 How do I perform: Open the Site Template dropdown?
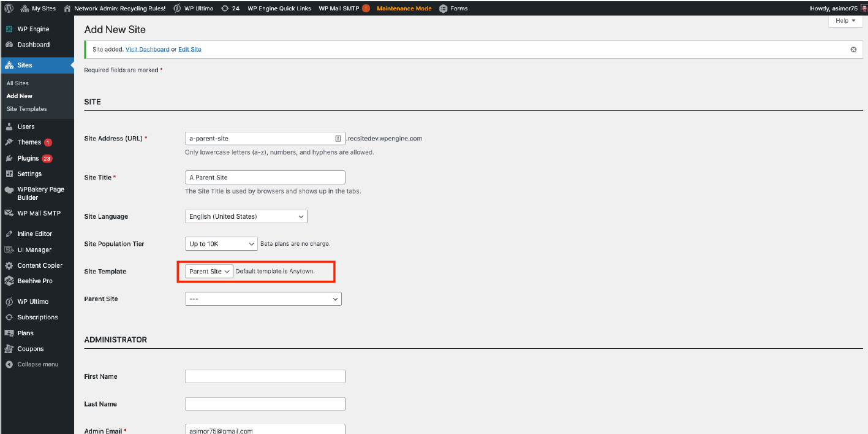pos(209,272)
